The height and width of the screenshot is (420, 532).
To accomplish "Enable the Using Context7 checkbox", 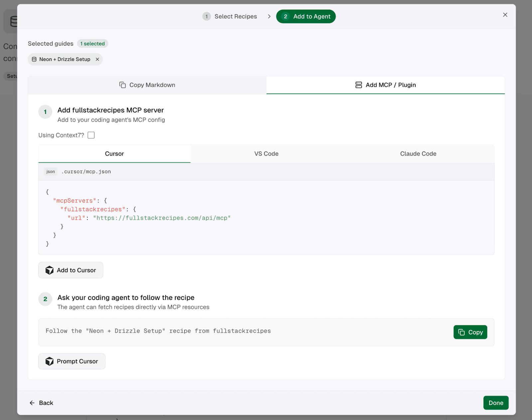I will pyautogui.click(x=91, y=135).
